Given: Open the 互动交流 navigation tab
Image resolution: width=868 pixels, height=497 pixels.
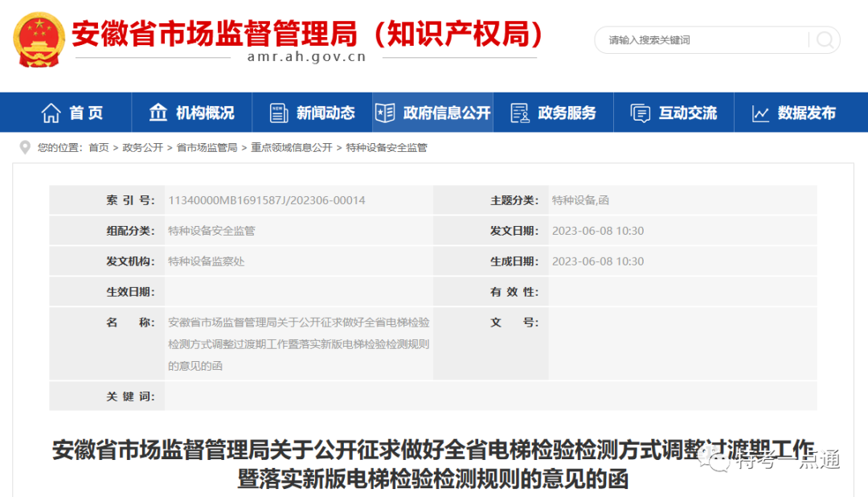Looking at the screenshot, I should [674, 113].
